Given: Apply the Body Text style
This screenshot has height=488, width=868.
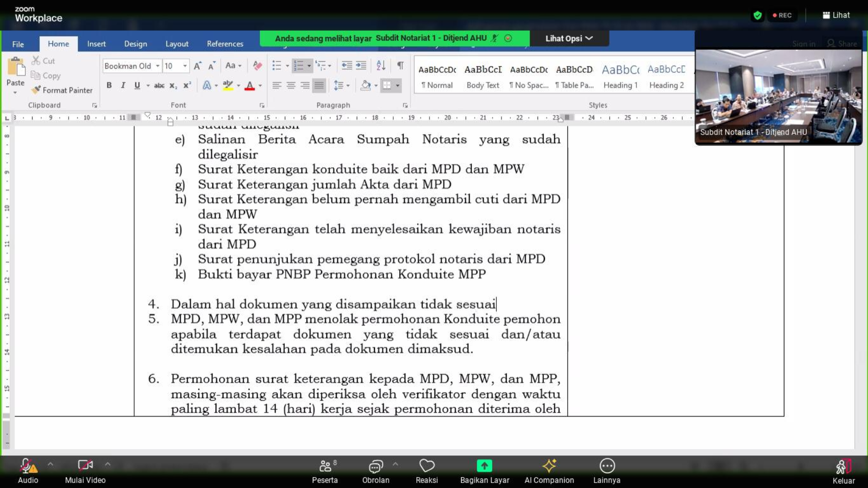Looking at the screenshot, I should (x=483, y=76).
